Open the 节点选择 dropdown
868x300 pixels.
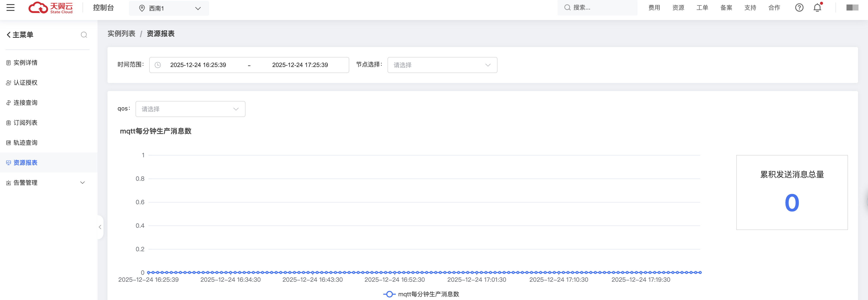coord(442,65)
